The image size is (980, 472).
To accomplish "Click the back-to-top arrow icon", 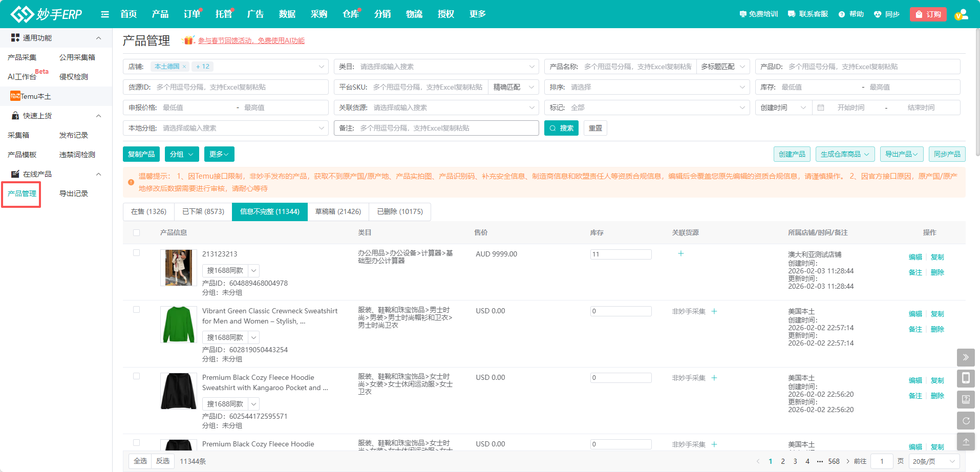I will pyautogui.click(x=966, y=442).
